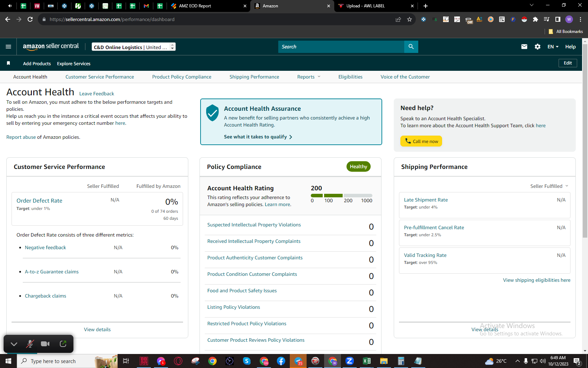Open the Product Policy Compliance tab
Screen dimensions: 588x368
[x=182, y=77]
